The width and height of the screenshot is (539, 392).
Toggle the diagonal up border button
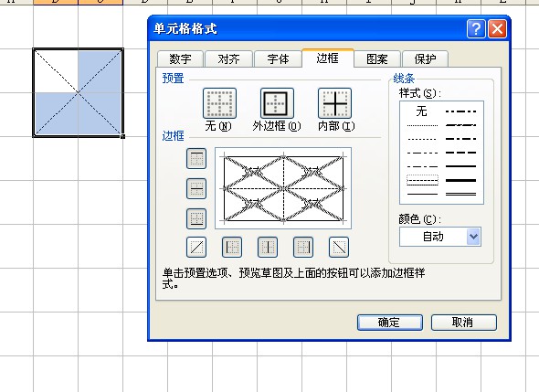point(196,248)
